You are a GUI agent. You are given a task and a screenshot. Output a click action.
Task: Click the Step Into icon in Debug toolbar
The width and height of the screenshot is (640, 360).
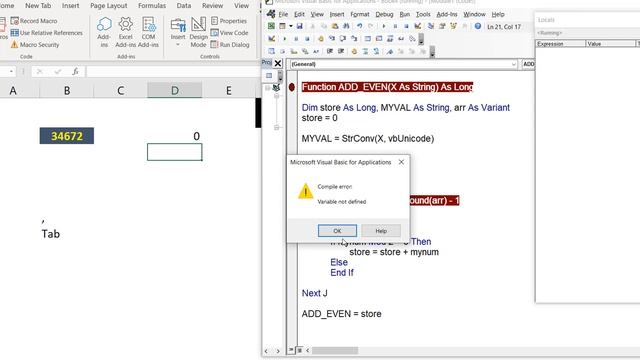[x=332, y=39]
